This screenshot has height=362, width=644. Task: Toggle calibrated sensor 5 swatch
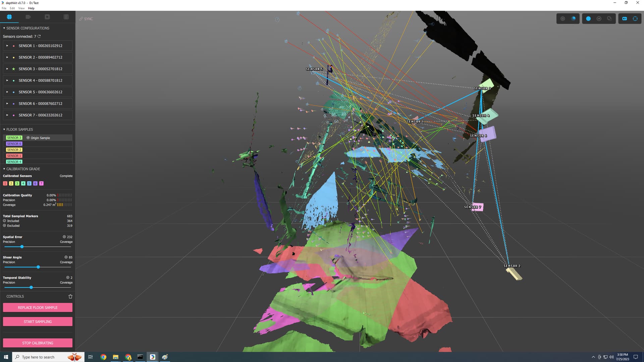point(29,183)
